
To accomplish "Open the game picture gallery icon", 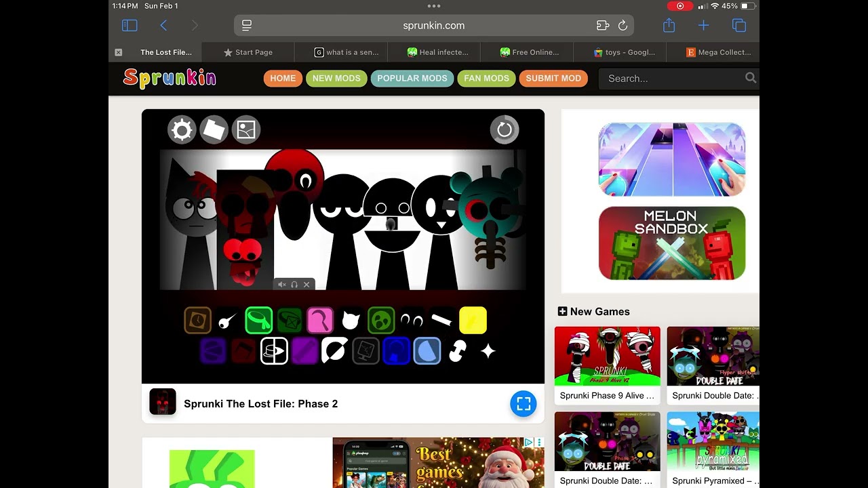I will [246, 129].
